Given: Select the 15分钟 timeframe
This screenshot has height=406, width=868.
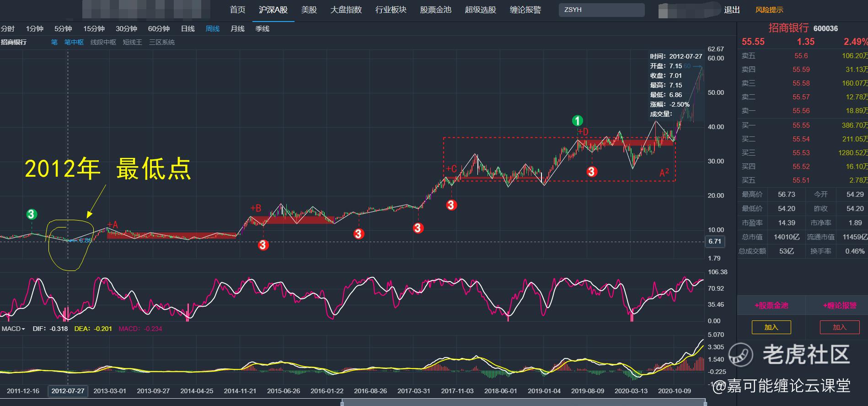Looking at the screenshot, I should point(94,29).
